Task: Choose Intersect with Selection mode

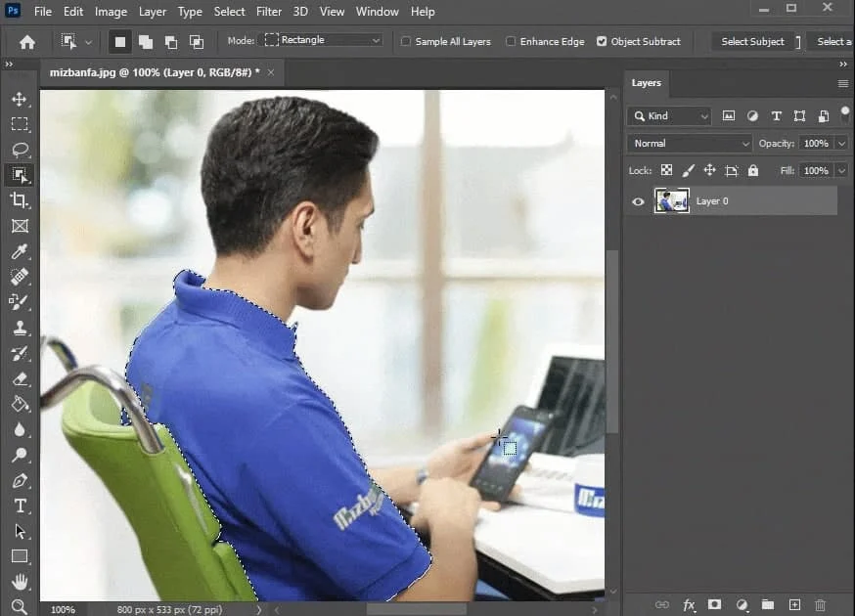Action: click(x=197, y=41)
